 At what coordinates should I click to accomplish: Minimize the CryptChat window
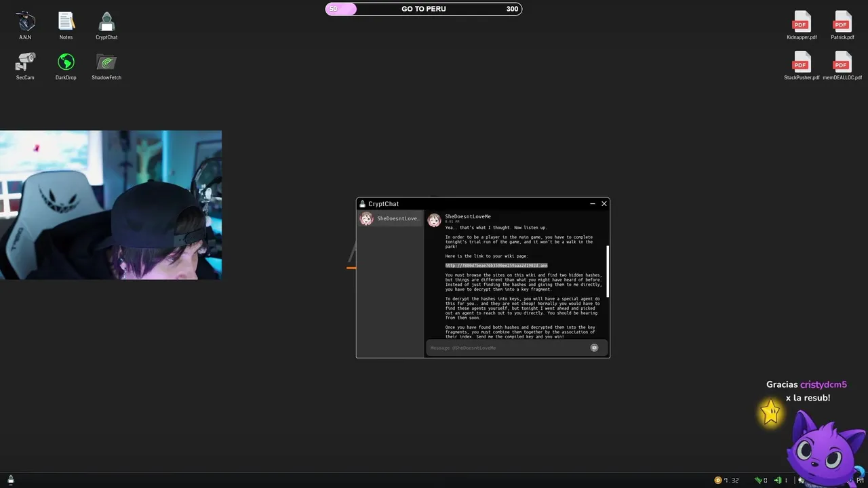(592, 203)
